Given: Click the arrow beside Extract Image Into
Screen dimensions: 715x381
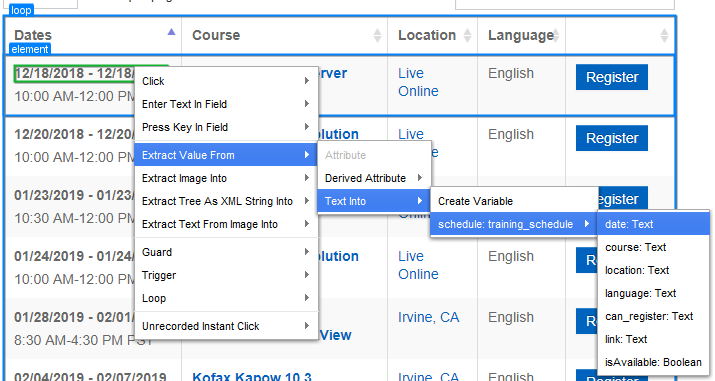Looking at the screenshot, I should tap(307, 178).
